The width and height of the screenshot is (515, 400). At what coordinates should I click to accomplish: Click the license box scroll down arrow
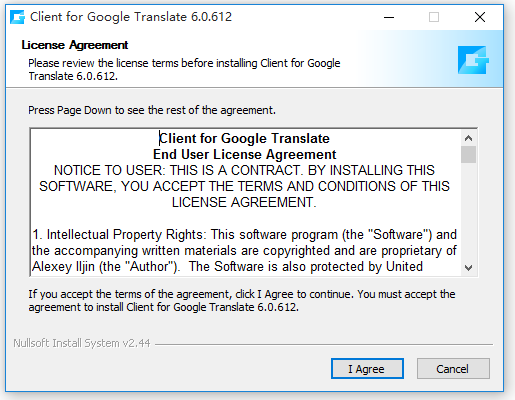point(468,268)
